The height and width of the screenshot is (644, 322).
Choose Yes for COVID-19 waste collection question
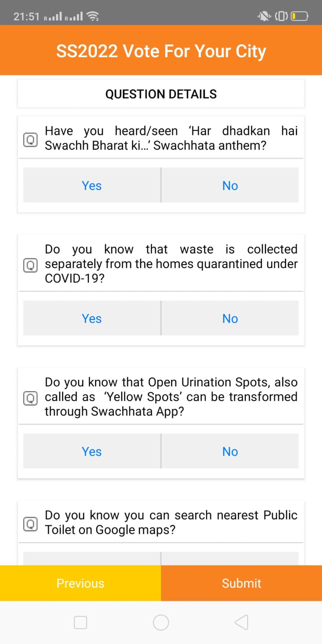click(x=92, y=318)
